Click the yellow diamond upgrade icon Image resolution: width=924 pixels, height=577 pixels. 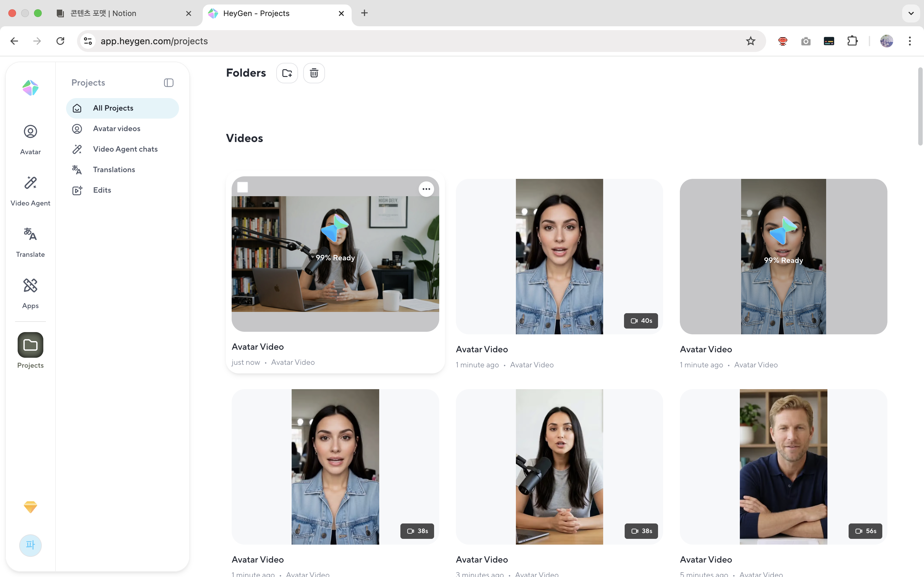[x=30, y=507]
